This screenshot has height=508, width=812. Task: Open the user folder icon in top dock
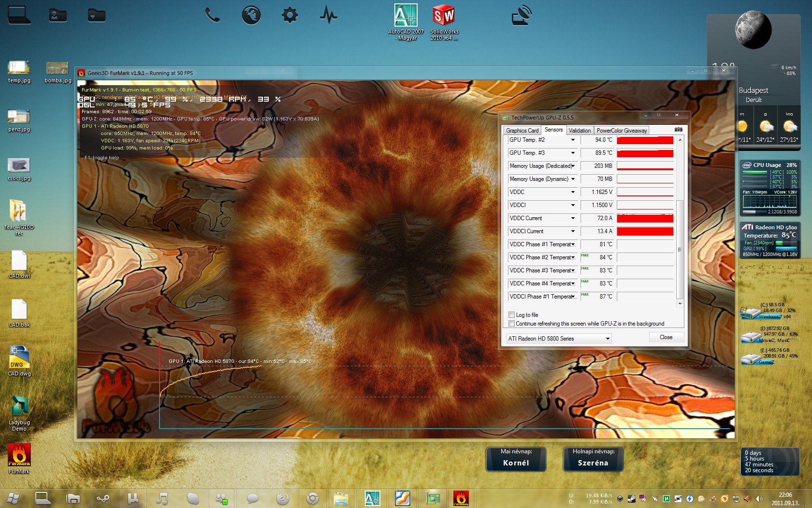click(58, 15)
